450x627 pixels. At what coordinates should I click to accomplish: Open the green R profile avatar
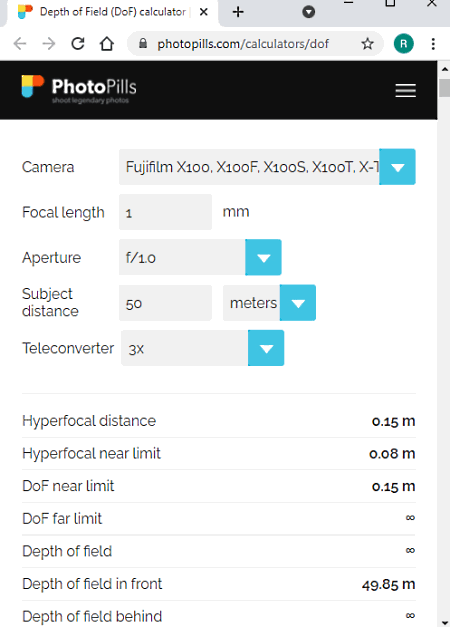tap(403, 44)
